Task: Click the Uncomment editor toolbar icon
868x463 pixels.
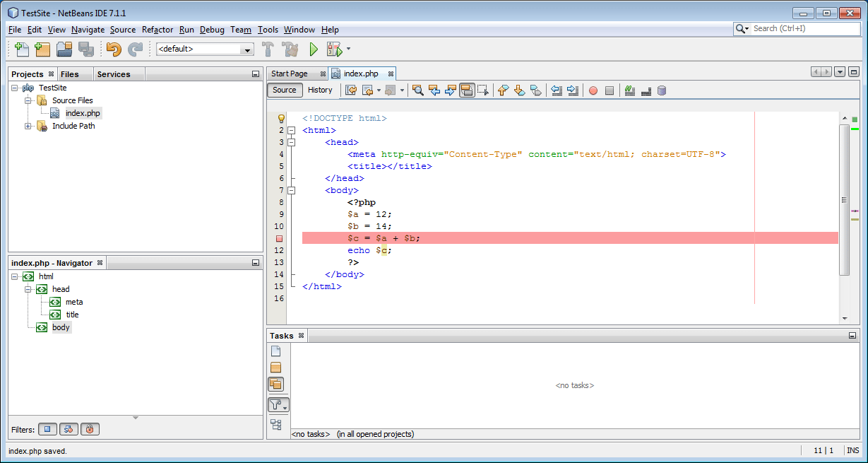Action: 646,90
